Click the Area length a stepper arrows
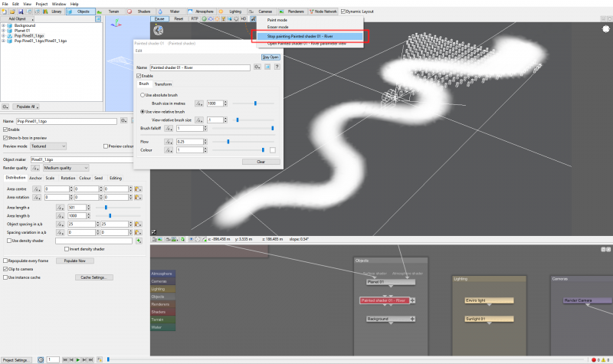Screen dimensions: 613x364 (88, 208)
